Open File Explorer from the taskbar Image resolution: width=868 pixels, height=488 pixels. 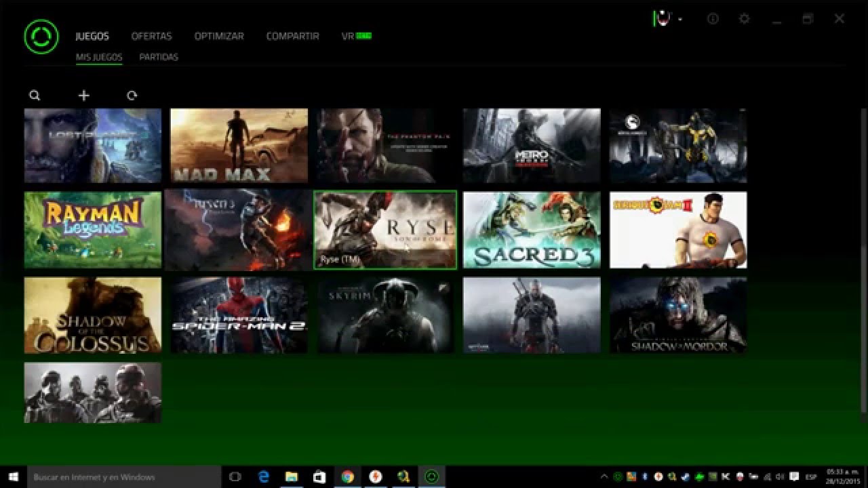point(292,477)
